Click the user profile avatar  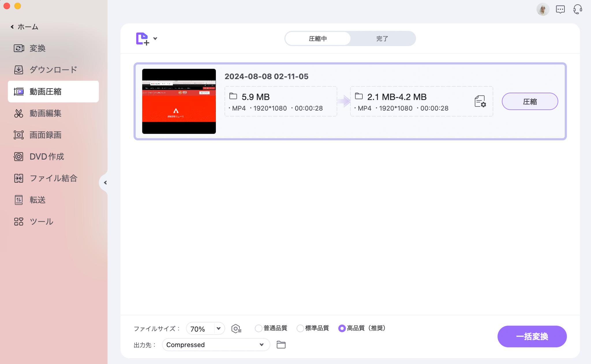[x=543, y=10]
